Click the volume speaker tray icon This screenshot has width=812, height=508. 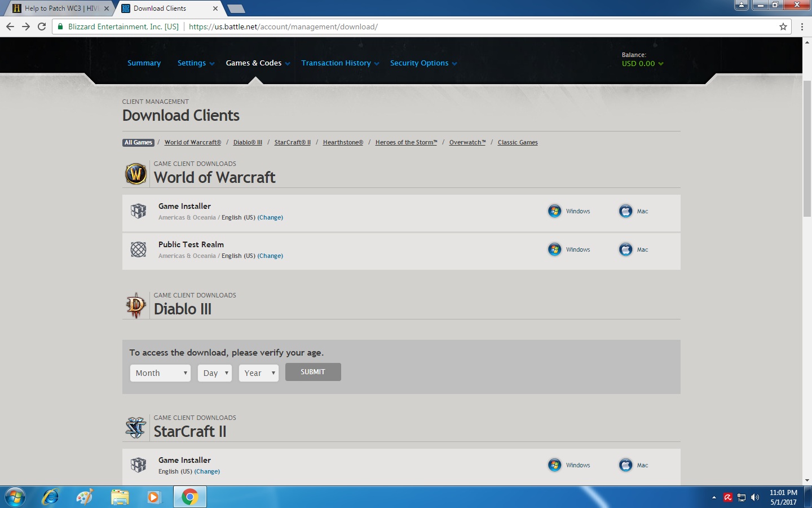[755, 497]
